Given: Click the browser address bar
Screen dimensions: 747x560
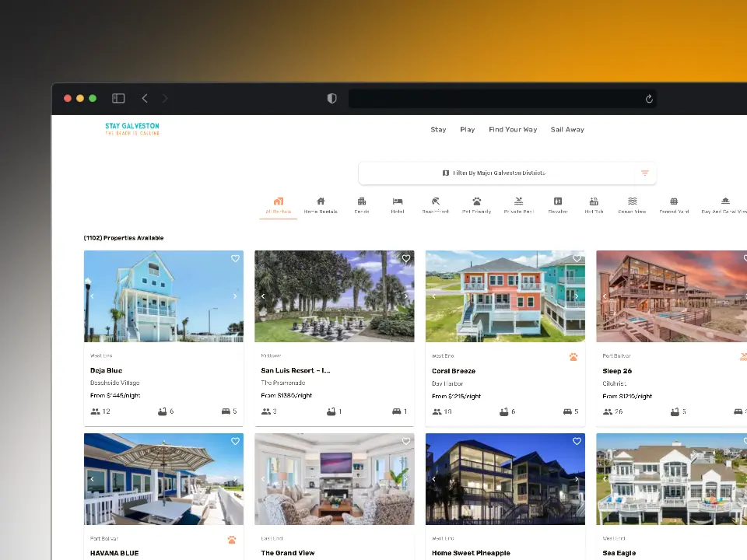Looking at the screenshot, I should [x=502, y=99].
